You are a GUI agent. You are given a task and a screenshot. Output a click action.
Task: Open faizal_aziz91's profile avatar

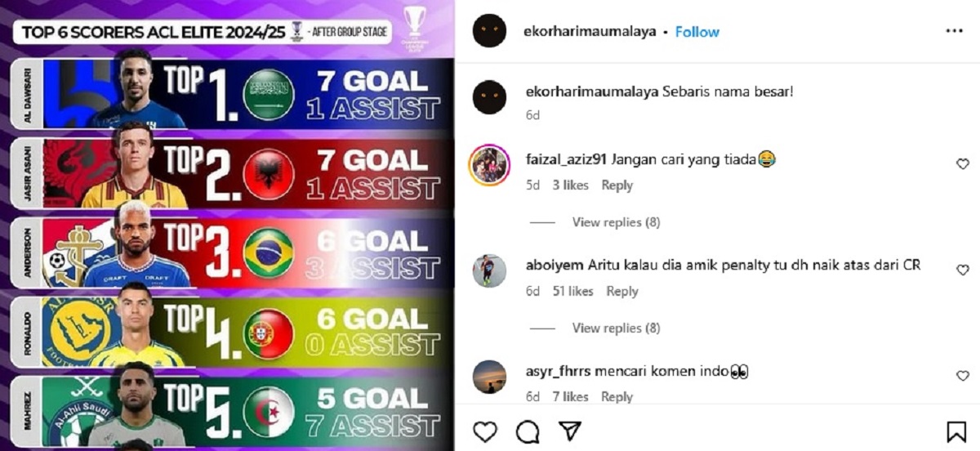490,165
